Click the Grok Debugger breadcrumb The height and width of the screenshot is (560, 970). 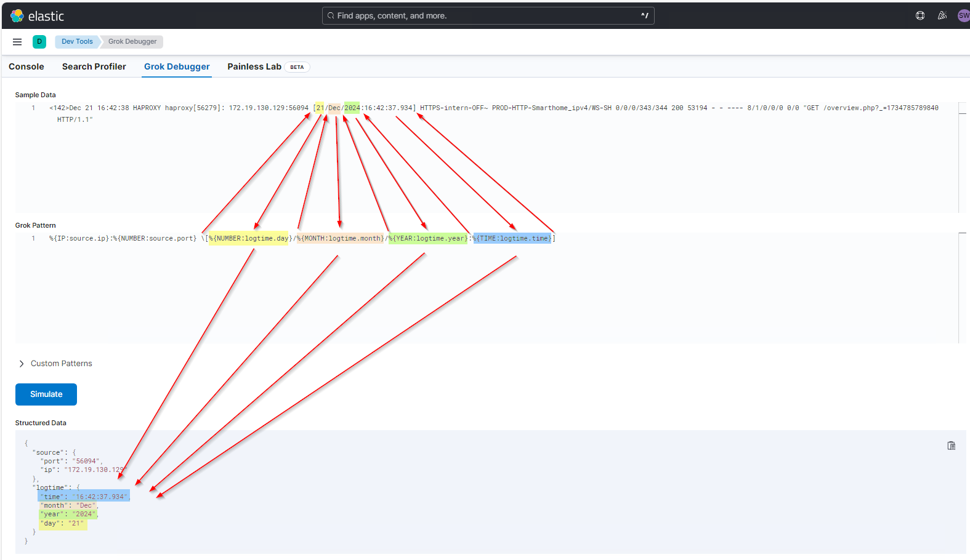(x=132, y=42)
